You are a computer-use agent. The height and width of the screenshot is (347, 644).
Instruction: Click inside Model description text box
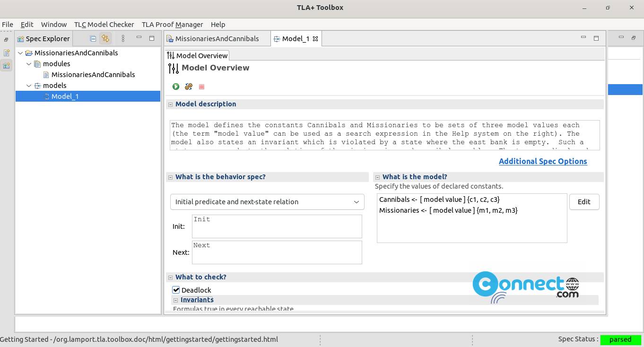(x=384, y=135)
